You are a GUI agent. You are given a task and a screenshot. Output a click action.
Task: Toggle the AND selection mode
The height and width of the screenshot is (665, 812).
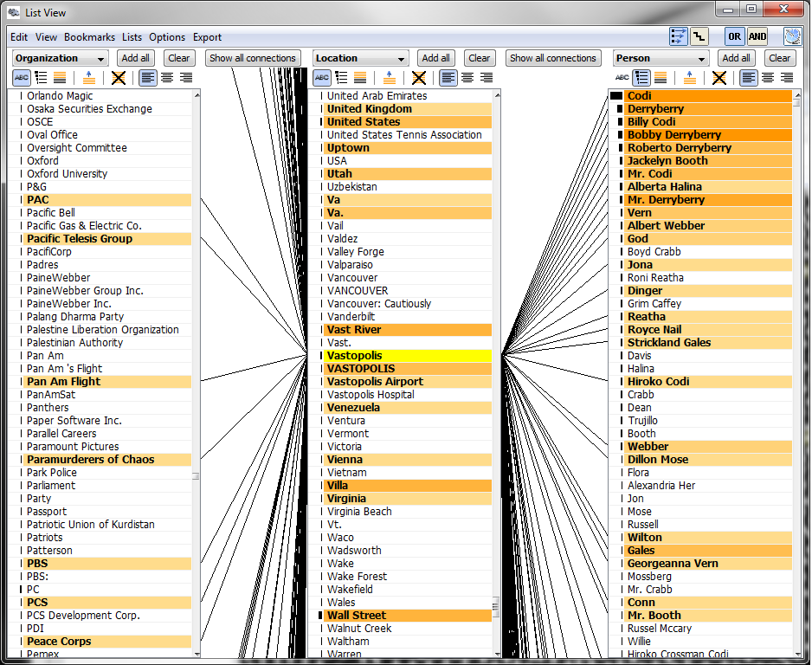(757, 36)
